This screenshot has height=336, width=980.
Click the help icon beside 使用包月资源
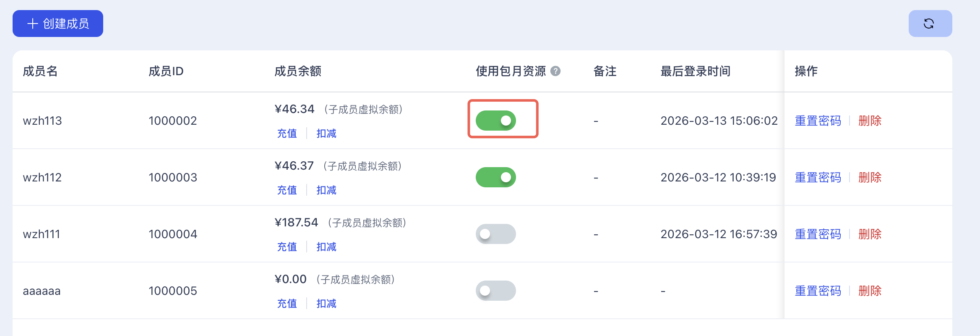coord(555,71)
